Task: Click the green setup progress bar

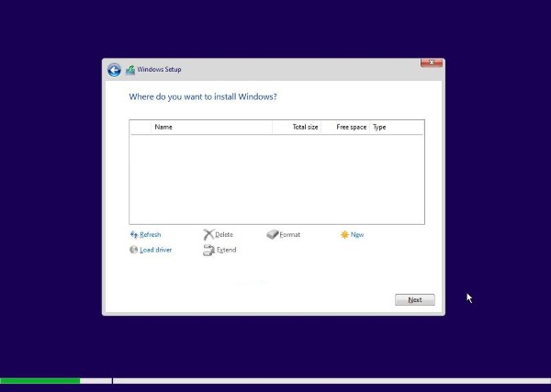Action: pyautogui.click(x=40, y=381)
